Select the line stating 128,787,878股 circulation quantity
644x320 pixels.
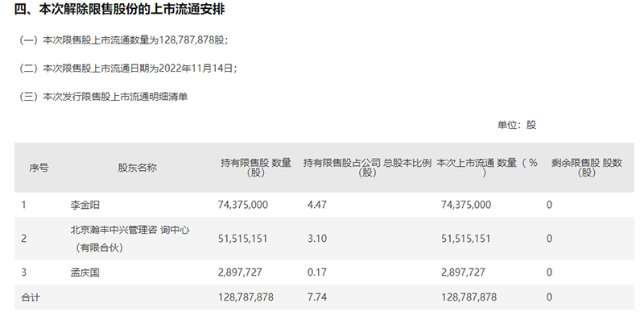(123, 40)
